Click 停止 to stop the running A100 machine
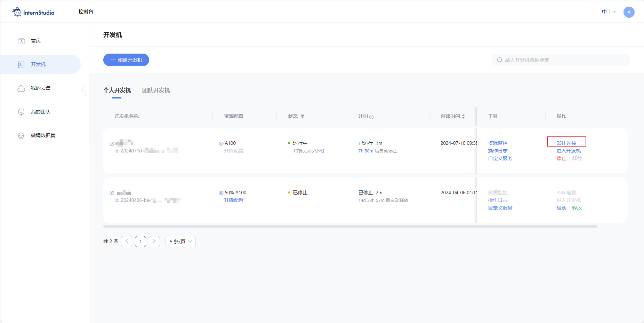The image size is (644, 323). point(561,159)
